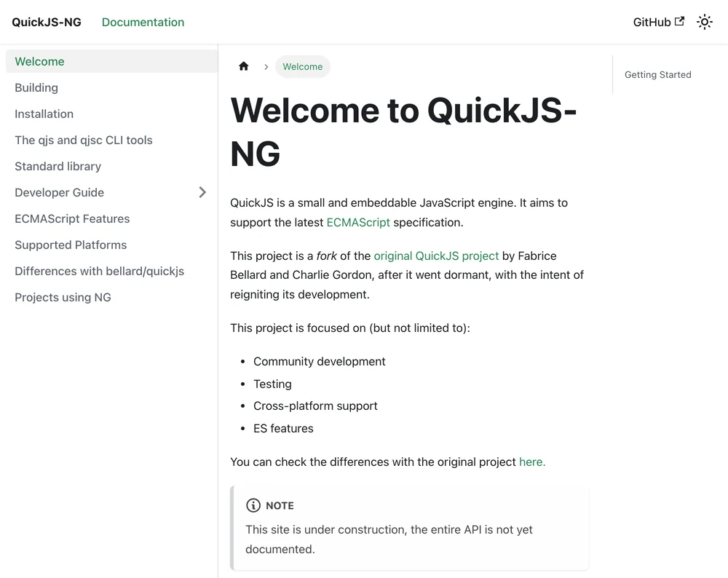Image resolution: width=728 pixels, height=578 pixels.
Task: Open the Installation sidebar page
Action: tap(111, 114)
